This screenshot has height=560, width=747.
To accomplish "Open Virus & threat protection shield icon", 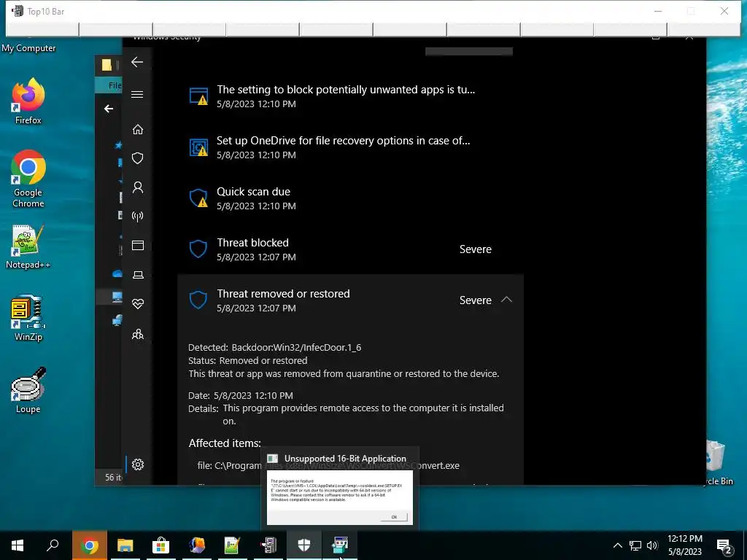I will pos(138,158).
